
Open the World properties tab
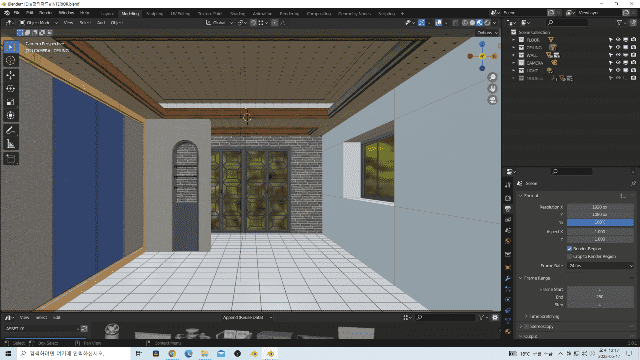click(x=508, y=241)
